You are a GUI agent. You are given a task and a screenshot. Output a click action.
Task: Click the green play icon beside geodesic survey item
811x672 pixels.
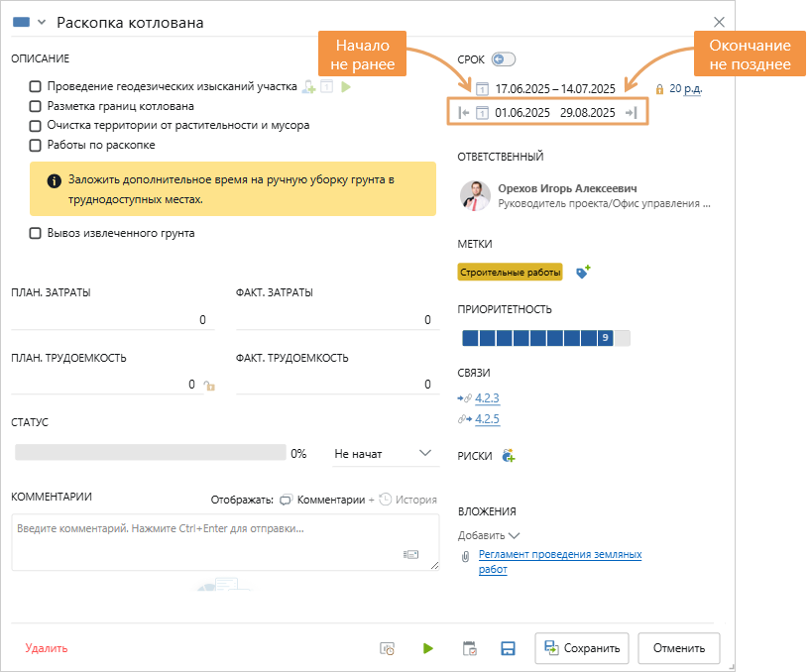point(346,87)
